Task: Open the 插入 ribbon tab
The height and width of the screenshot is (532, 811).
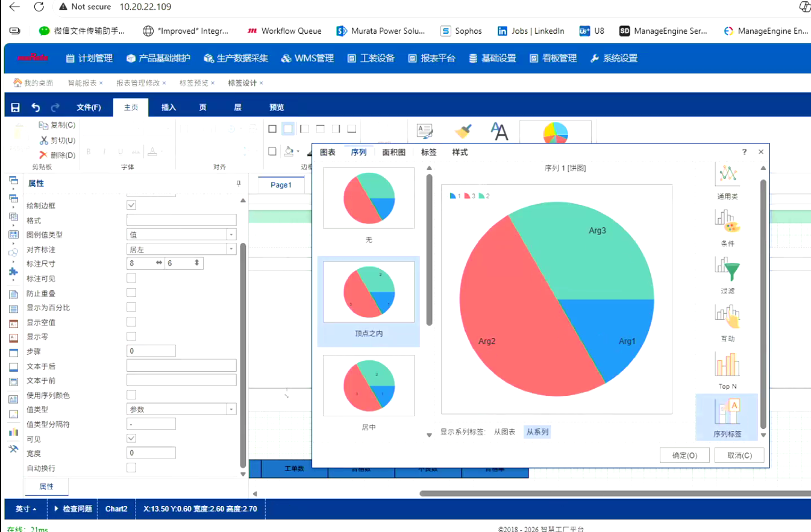Action: 169,107
